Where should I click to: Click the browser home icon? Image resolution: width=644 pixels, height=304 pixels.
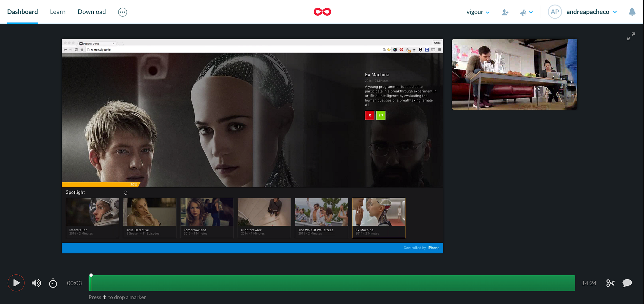click(x=82, y=50)
